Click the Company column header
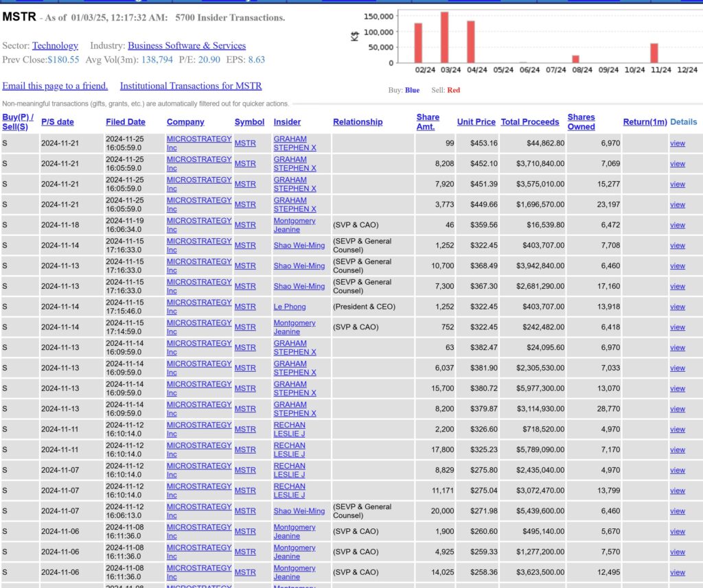This screenshot has width=703, height=588. point(185,122)
